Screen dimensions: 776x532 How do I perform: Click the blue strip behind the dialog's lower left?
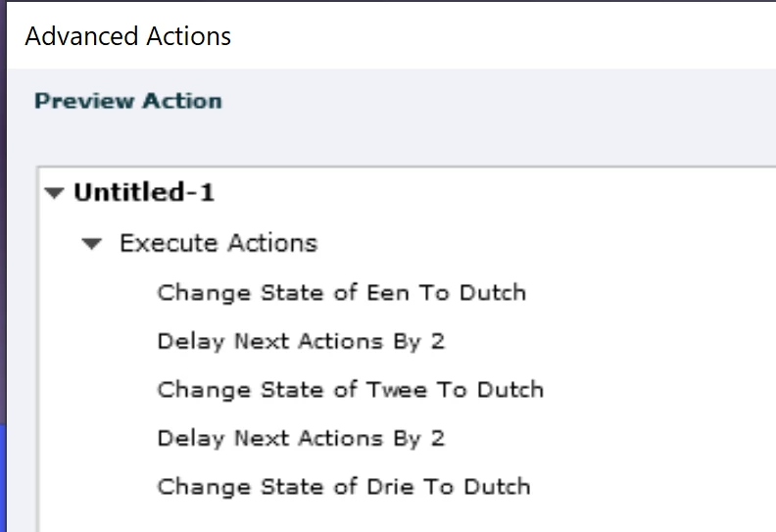[x=3, y=477]
